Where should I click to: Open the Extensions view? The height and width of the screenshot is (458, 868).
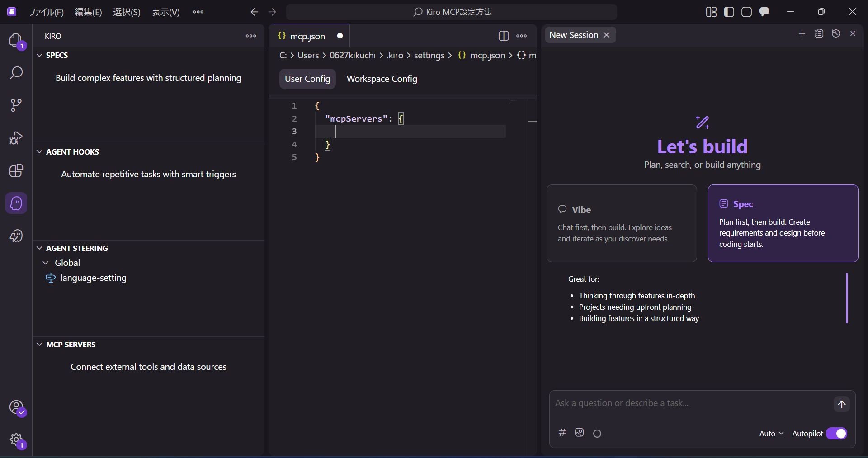[16, 171]
